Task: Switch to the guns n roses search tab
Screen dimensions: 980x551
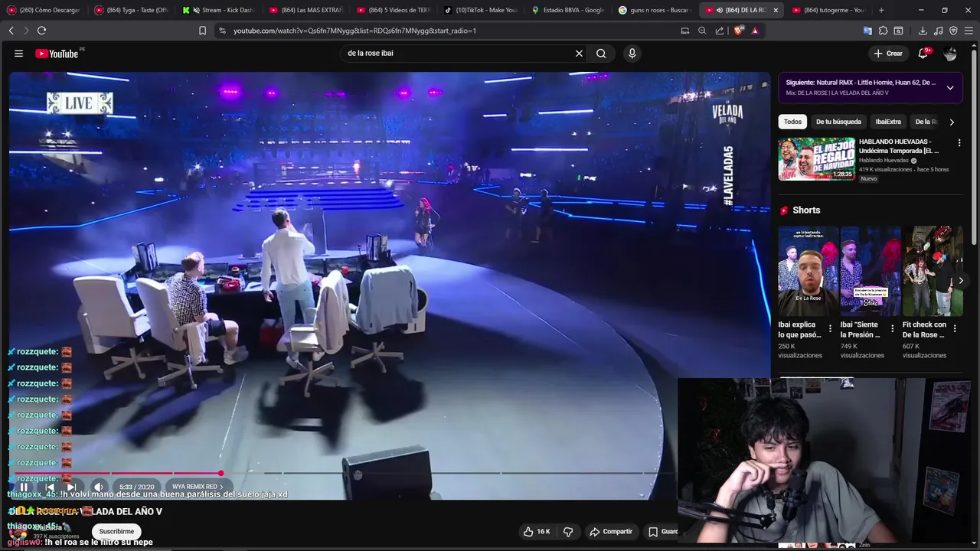Action: [655, 10]
